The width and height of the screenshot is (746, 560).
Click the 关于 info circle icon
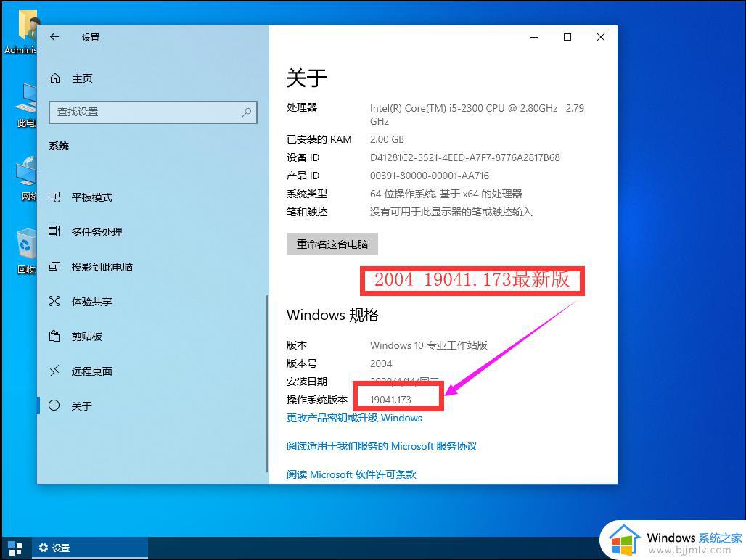[54, 405]
